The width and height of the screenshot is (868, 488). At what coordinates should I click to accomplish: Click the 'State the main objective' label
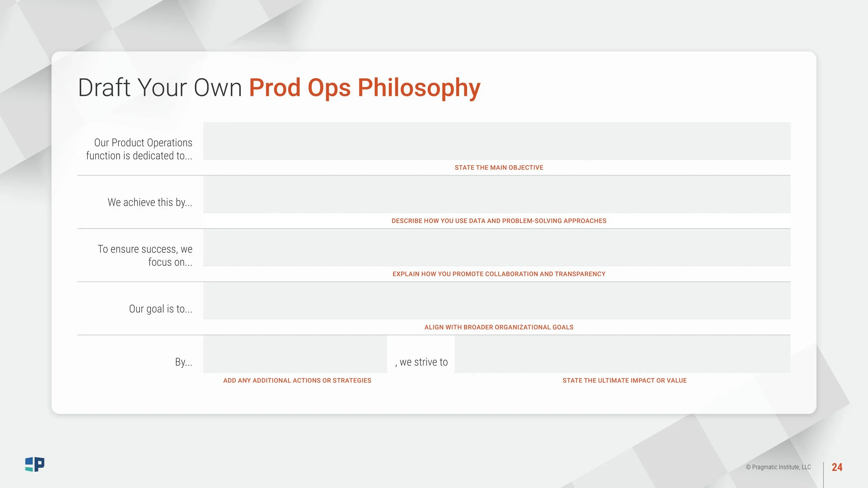click(499, 168)
